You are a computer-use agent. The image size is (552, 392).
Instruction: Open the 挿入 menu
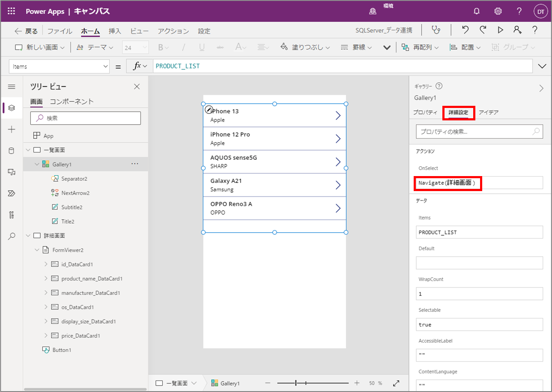click(115, 31)
